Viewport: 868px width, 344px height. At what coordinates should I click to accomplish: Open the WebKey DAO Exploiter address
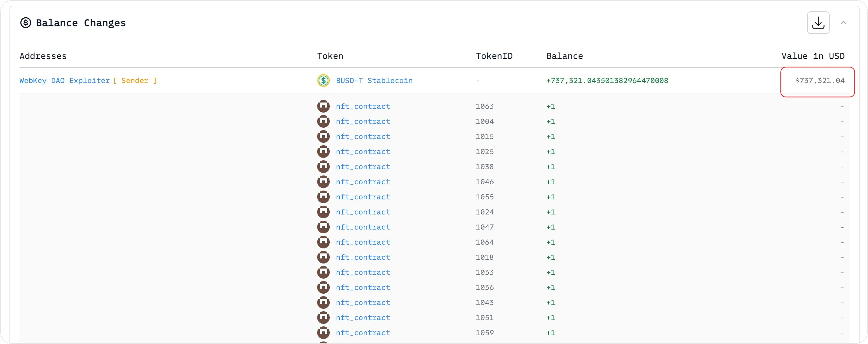tap(65, 80)
